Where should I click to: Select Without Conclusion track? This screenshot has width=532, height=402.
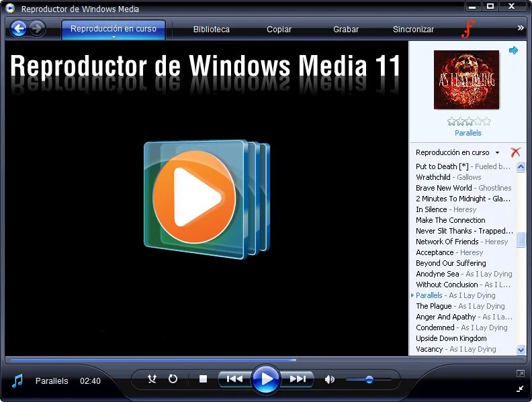pos(463,285)
